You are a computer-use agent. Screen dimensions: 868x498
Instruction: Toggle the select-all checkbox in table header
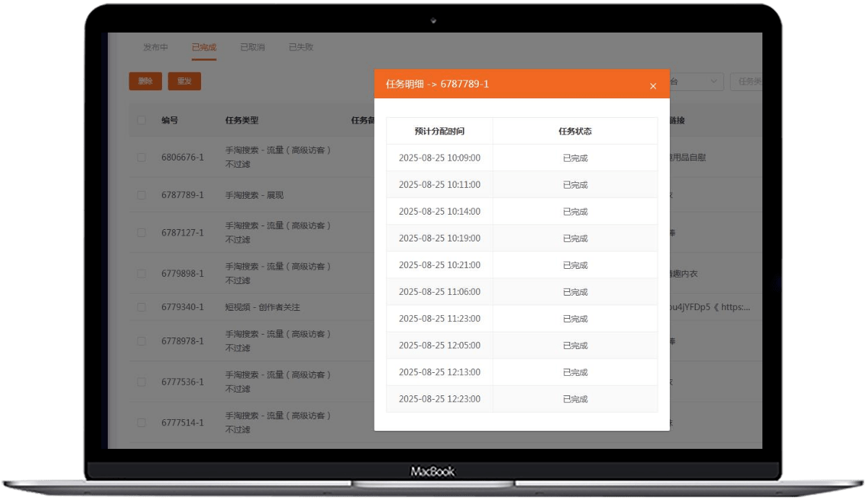coord(142,121)
